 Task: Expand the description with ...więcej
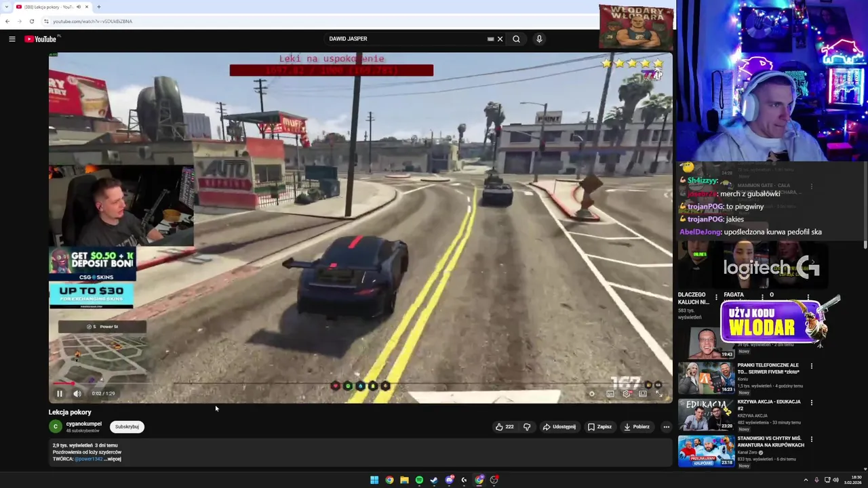(x=114, y=459)
